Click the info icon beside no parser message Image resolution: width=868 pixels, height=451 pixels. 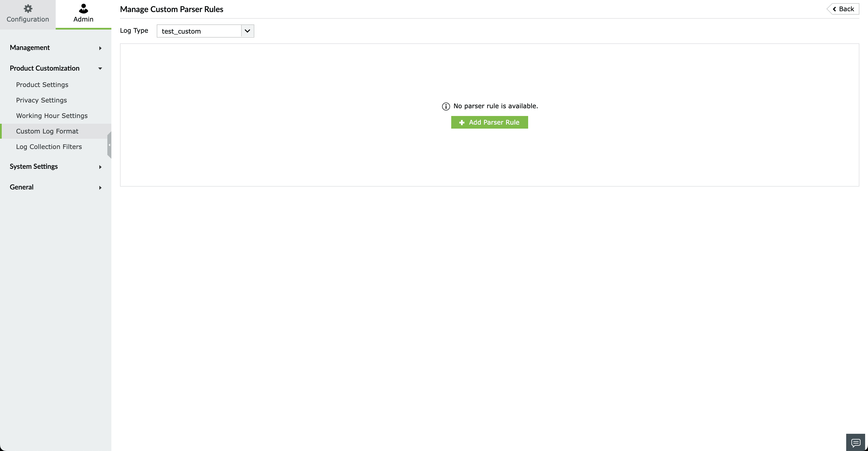pyautogui.click(x=446, y=107)
